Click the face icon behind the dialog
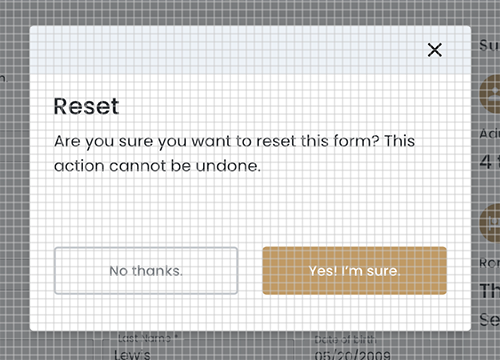 tap(490, 94)
